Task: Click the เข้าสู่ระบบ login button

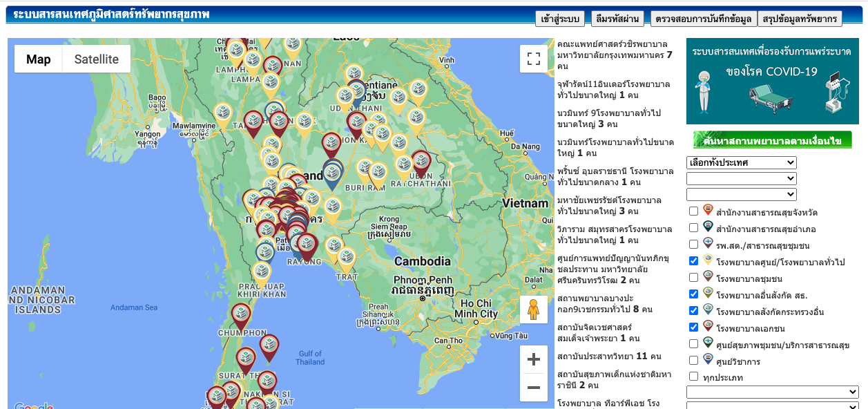Action: (560, 19)
